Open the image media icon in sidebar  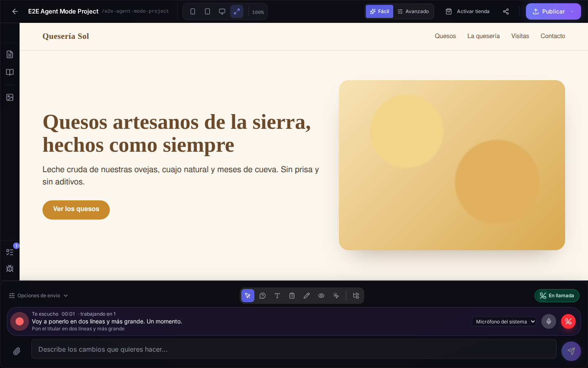[x=10, y=97]
